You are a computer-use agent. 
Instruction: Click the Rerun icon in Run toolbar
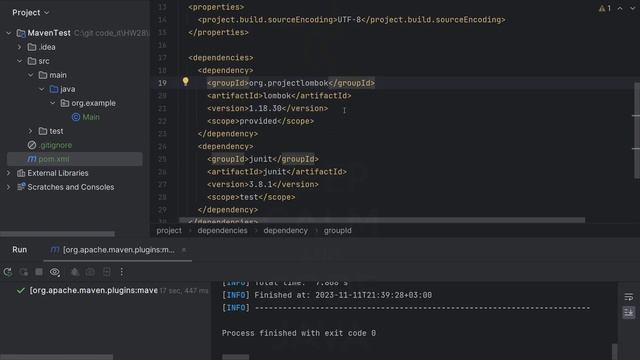pos(8,272)
